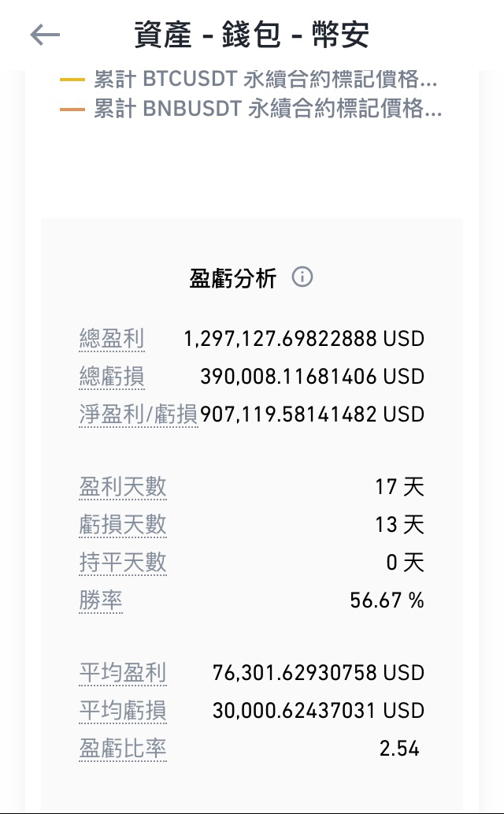Click the 總盈利 underlined label
The height and width of the screenshot is (814, 504).
pos(112,339)
